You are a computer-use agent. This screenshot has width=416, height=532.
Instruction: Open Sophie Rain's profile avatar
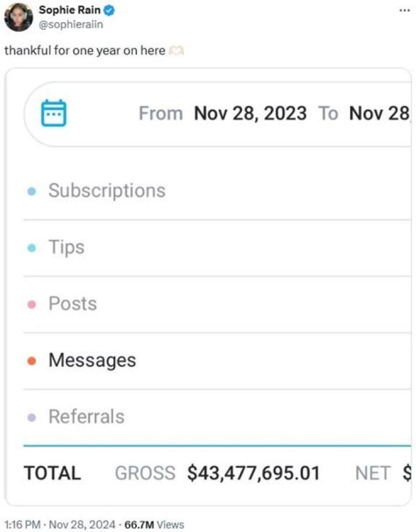[18, 17]
